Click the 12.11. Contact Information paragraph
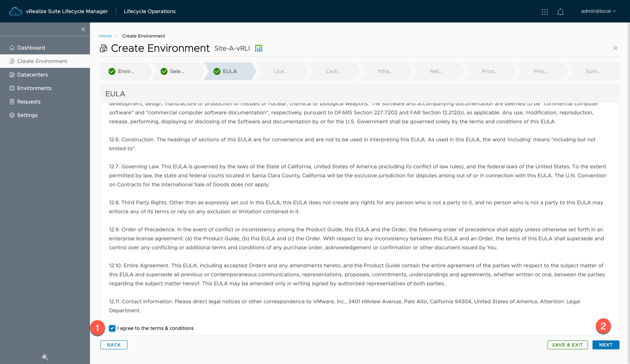Screen dimensions: 630x364 pyautogui.click(x=344, y=306)
